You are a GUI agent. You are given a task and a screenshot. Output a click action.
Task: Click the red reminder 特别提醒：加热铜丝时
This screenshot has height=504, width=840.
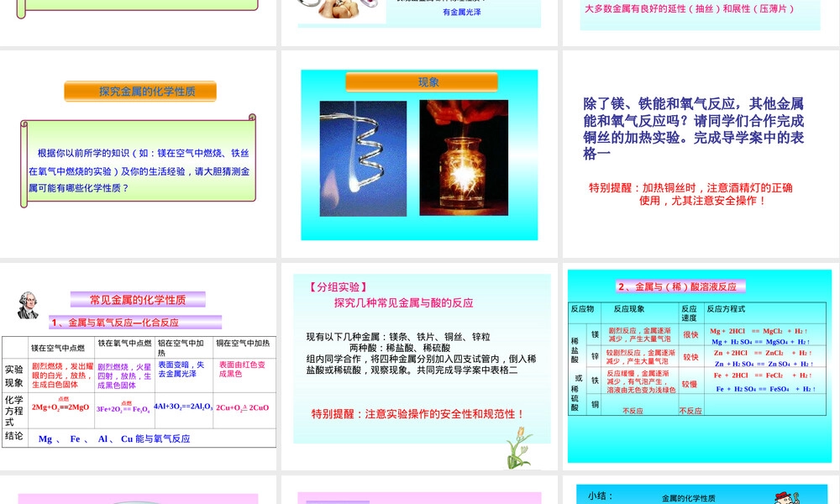[x=690, y=194]
